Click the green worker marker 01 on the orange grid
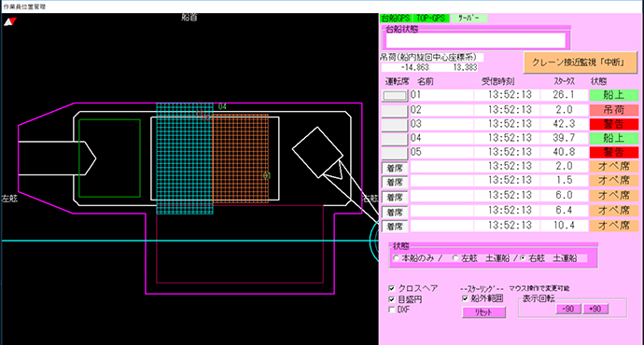The width and height of the screenshot is (644, 345). pyautogui.click(x=267, y=176)
